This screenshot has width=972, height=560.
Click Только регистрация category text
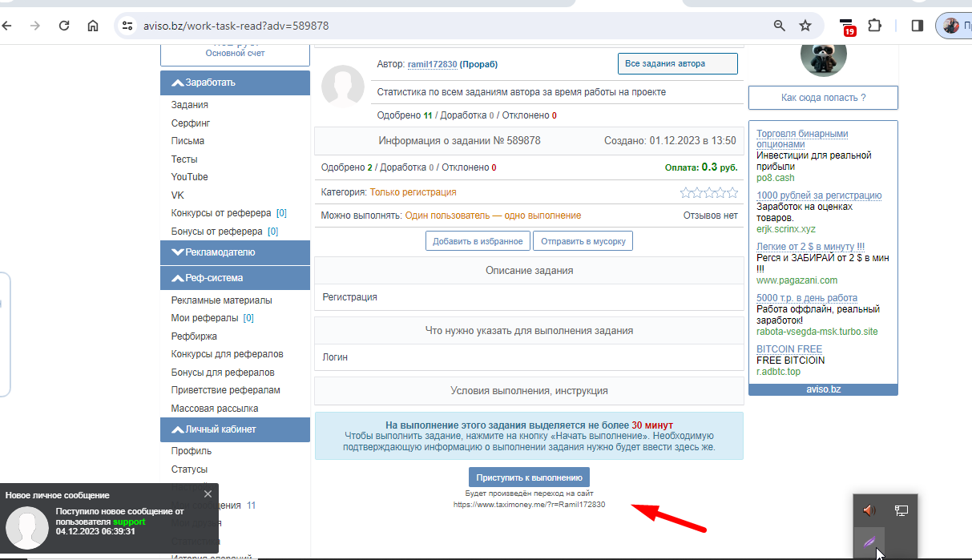(x=413, y=192)
